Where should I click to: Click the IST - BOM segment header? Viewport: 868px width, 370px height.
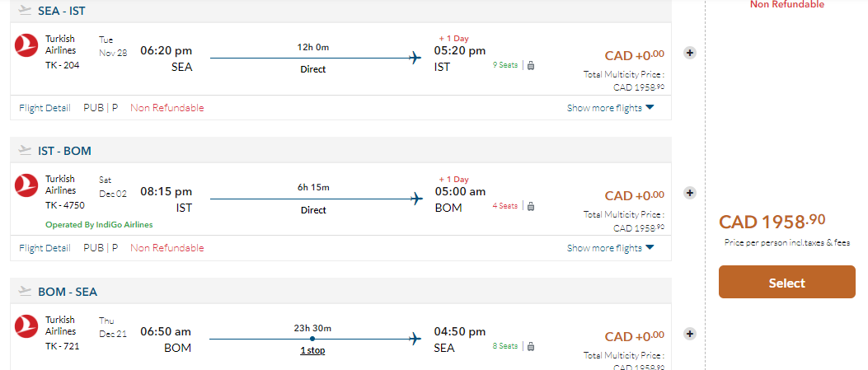point(64,151)
